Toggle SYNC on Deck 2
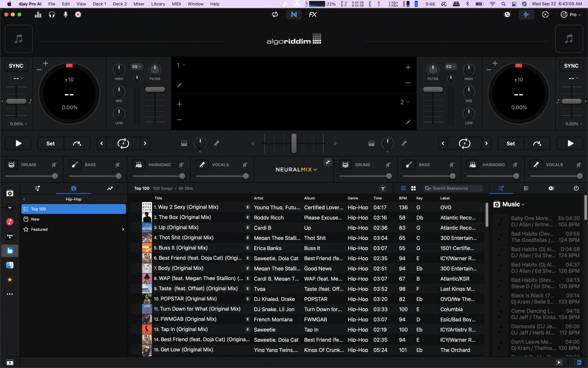 [571, 66]
